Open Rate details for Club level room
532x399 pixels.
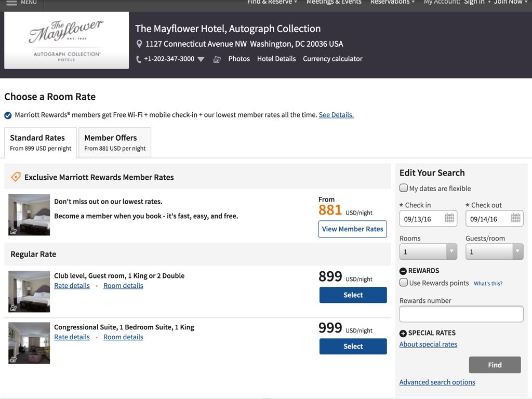[72, 286]
